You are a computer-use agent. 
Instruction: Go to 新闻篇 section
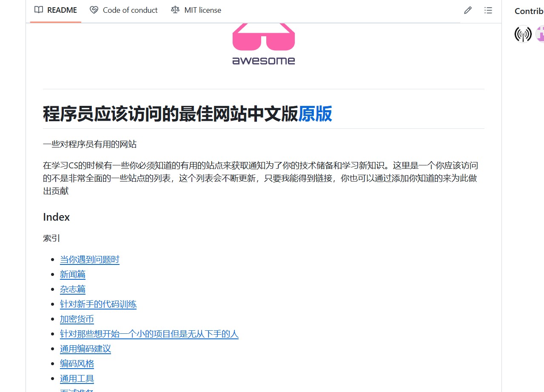click(x=73, y=275)
